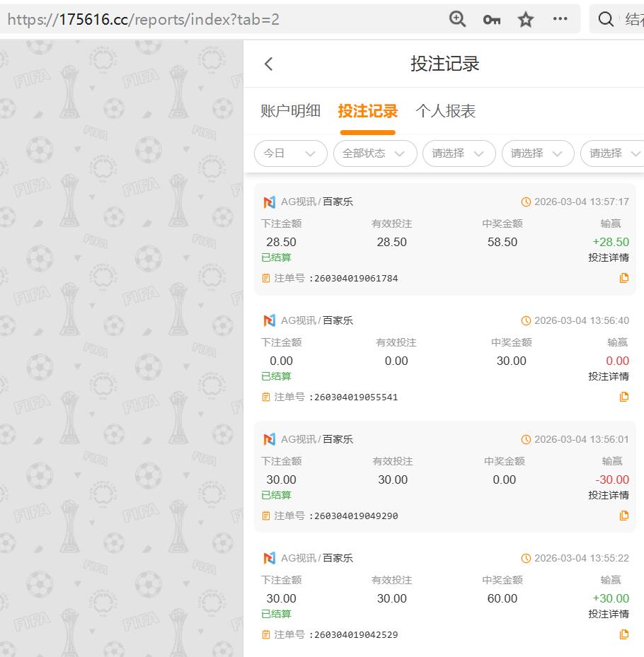Click the browser zoom icon in address bar
This screenshot has width=644, height=657.
click(457, 19)
